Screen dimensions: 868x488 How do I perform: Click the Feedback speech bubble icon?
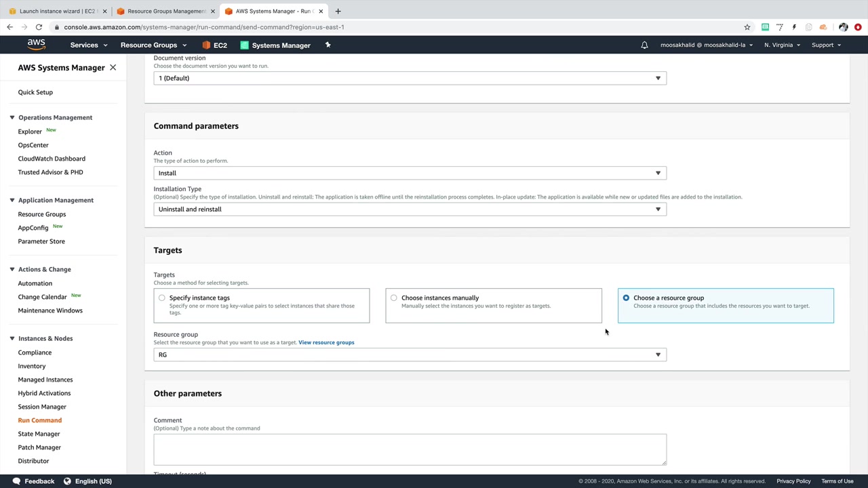(16, 481)
